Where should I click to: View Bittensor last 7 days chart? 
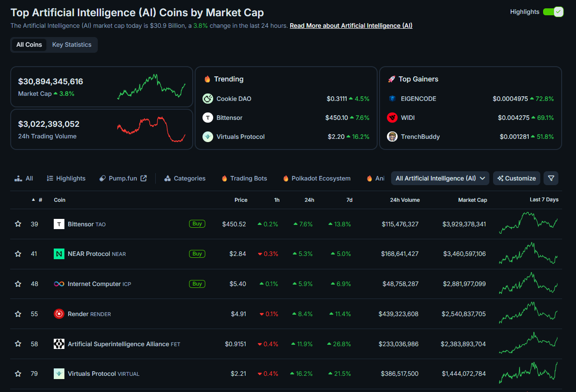[x=528, y=223]
